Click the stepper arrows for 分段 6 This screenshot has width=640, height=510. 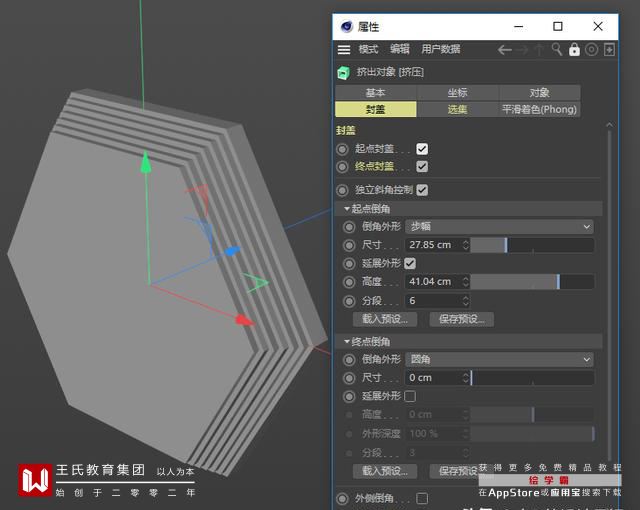[x=466, y=301]
